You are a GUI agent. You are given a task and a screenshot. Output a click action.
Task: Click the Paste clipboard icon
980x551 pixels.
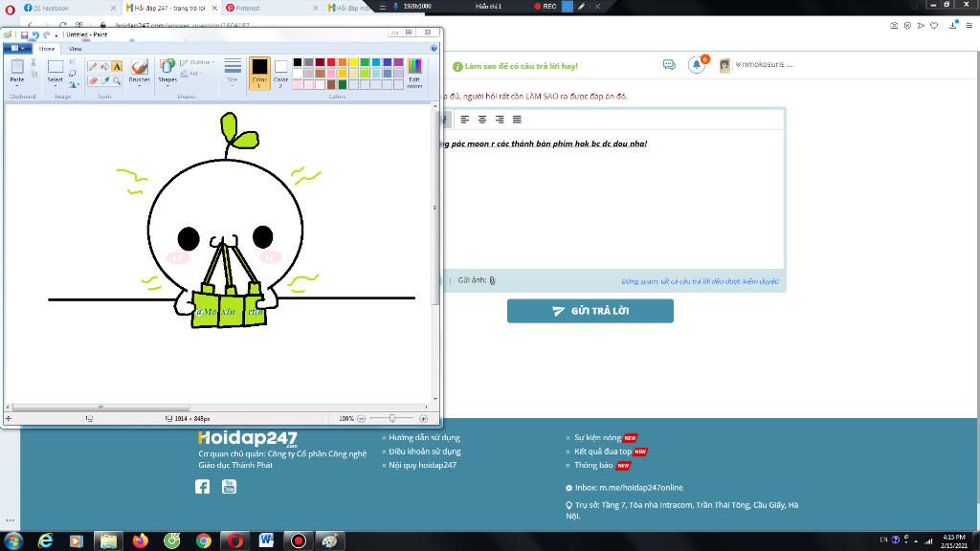tap(17, 66)
